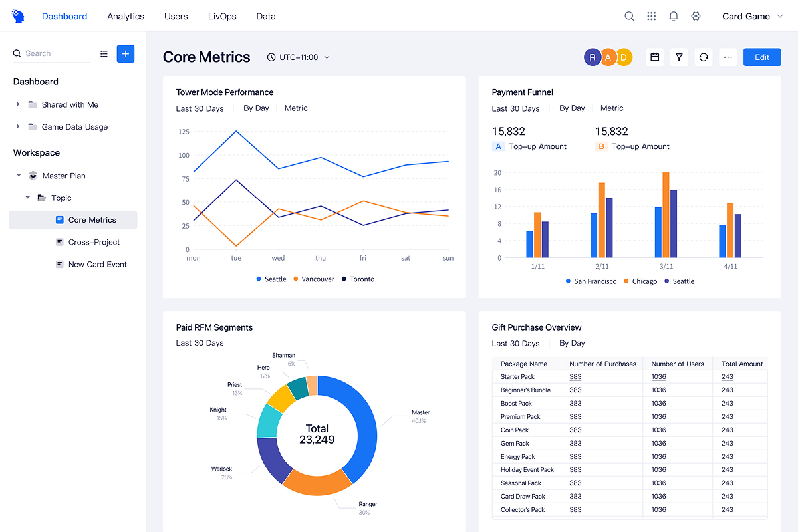This screenshot has width=798, height=532.
Task: Open the notifications bell
Action: [673, 16]
